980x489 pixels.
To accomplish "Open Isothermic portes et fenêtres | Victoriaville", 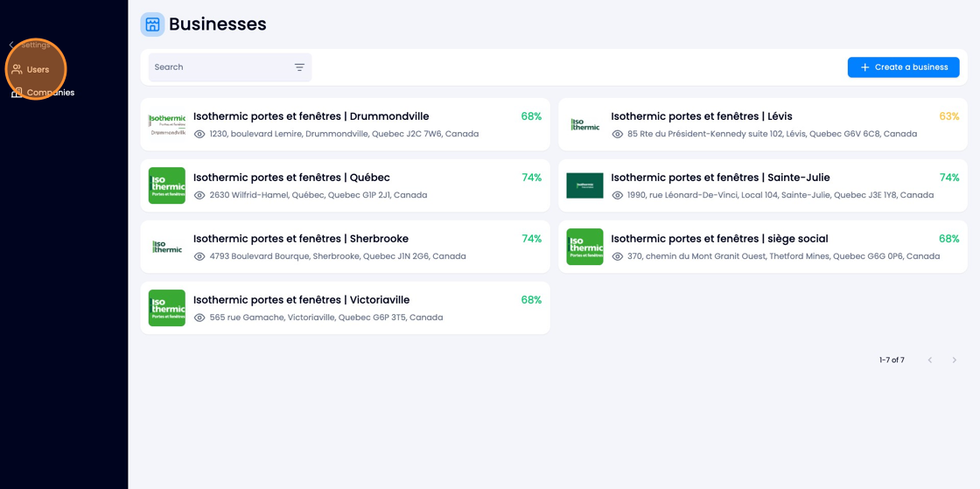I will tap(301, 300).
